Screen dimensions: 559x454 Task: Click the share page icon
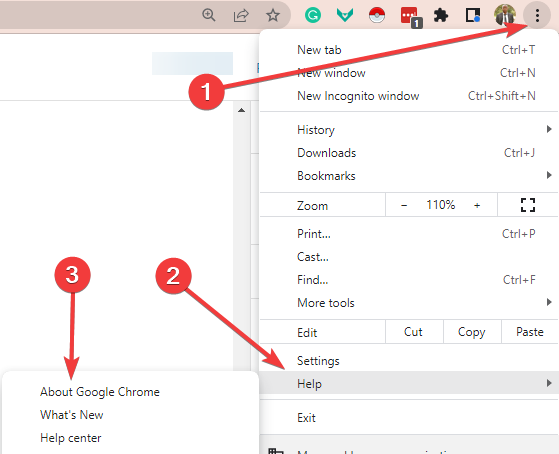pos(241,15)
